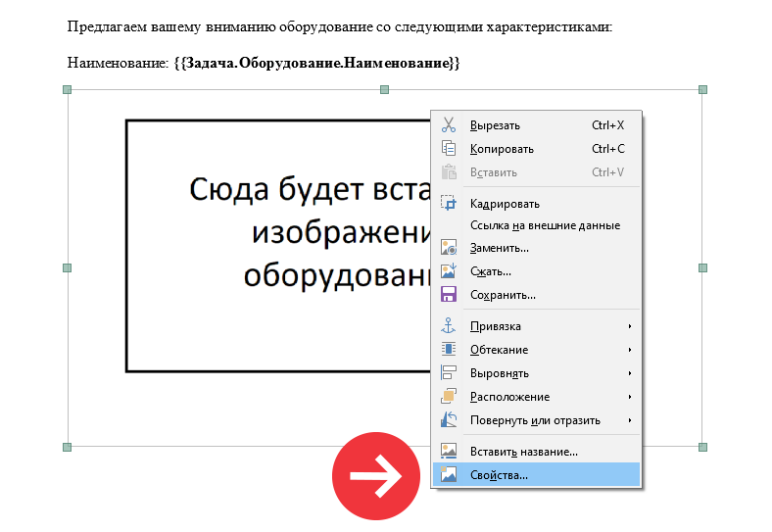Click the Compress image icon
Image resolution: width=772 pixels, height=532 pixels.
pyautogui.click(x=449, y=271)
